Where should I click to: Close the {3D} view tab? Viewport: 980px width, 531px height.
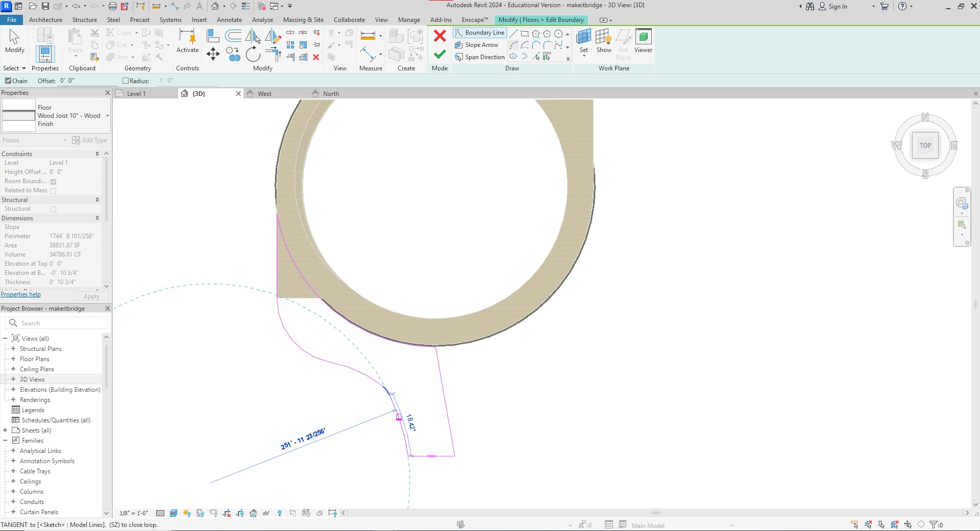coord(238,94)
